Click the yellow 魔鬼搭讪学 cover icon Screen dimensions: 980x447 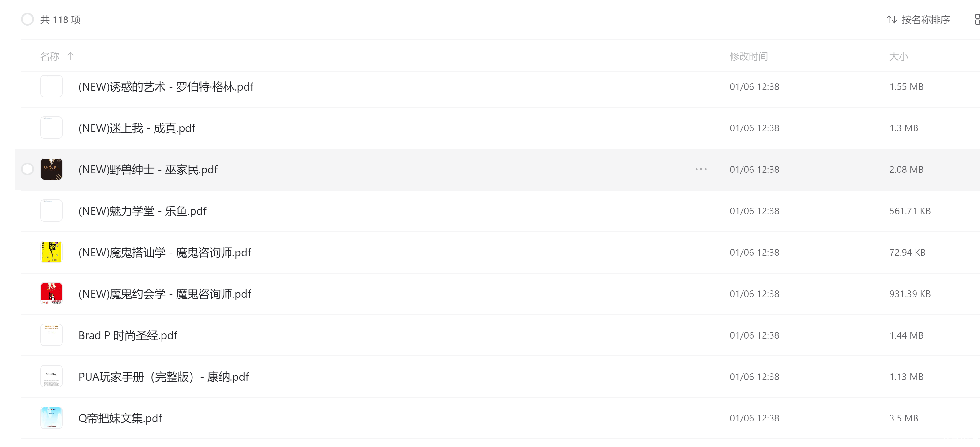click(x=51, y=252)
